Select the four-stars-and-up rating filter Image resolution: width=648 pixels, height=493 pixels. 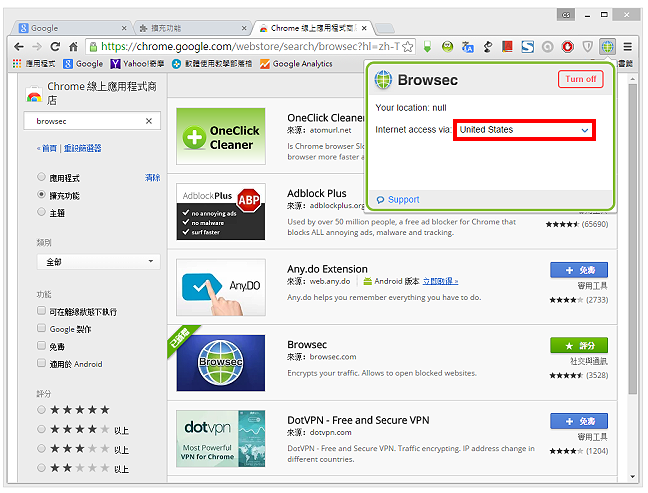point(41,429)
